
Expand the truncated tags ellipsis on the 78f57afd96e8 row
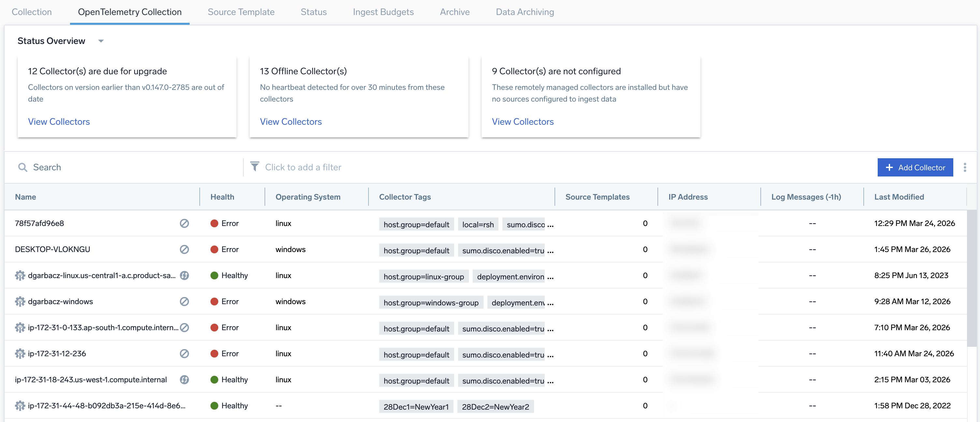pos(550,225)
